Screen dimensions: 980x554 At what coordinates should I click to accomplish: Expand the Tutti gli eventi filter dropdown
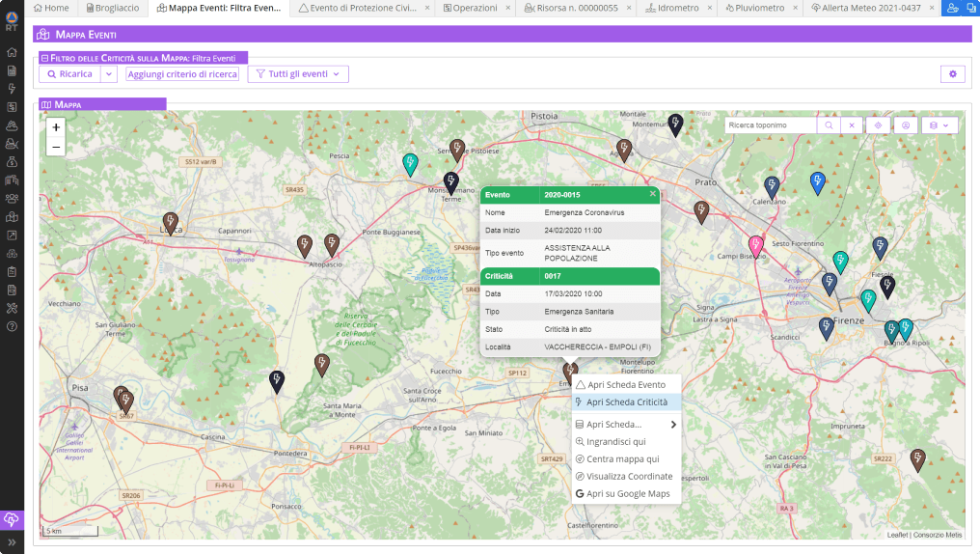(298, 73)
